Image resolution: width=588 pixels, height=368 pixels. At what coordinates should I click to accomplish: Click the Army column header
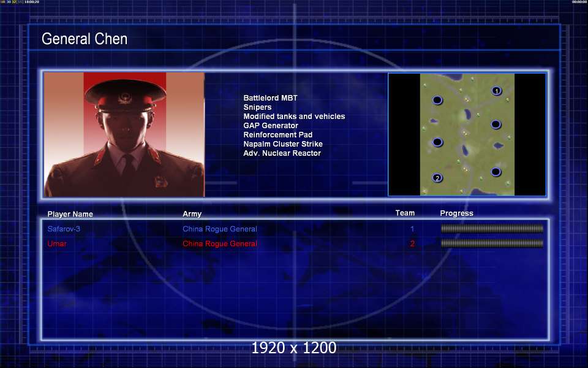click(192, 214)
